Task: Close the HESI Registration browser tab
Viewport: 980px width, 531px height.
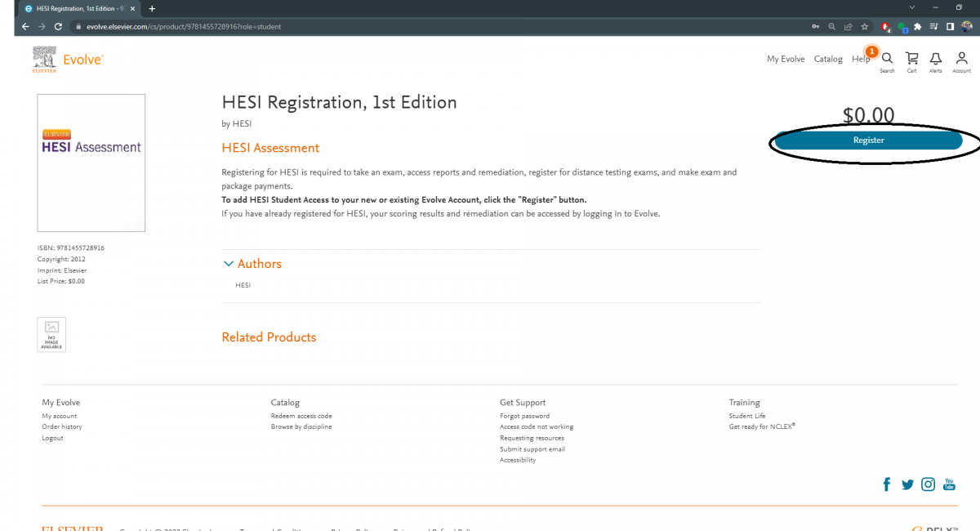Action: [132, 8]
